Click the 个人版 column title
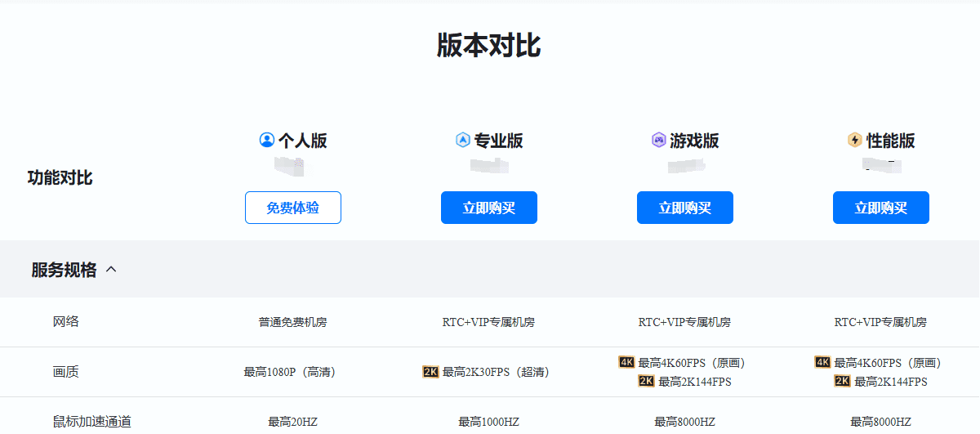 [303, 141]
